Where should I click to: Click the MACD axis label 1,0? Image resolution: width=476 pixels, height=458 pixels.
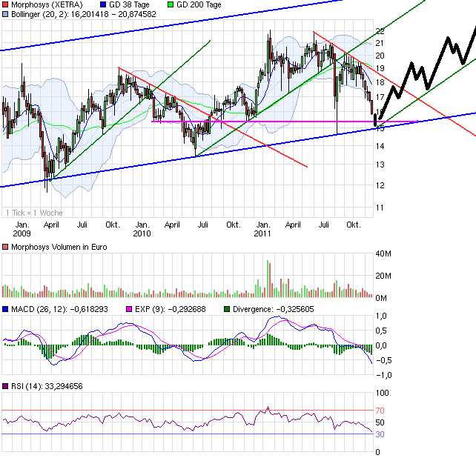(381, 316)
